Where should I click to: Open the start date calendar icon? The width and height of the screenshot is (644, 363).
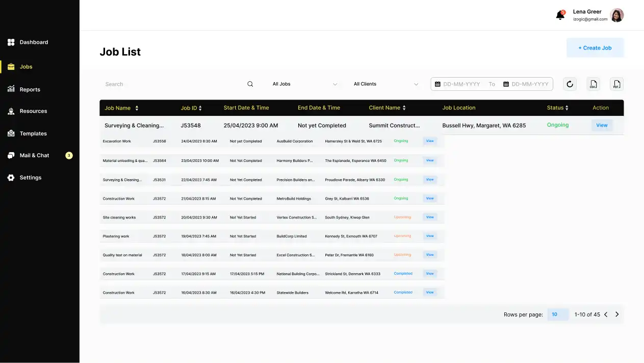click(x=437, y=84)
